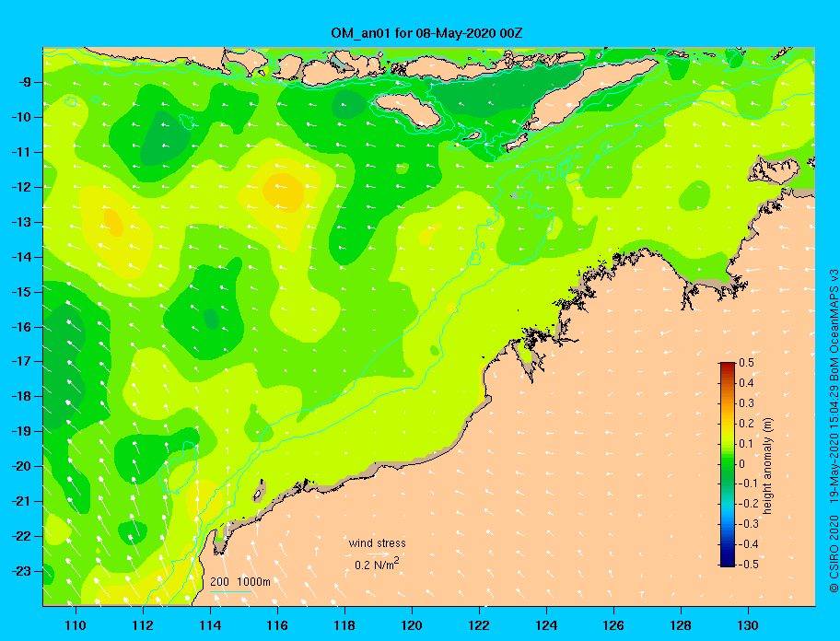Screen dimensions: 840x641
Task: Click the wind stress reference arrow
Action: (x=378, y=554)
